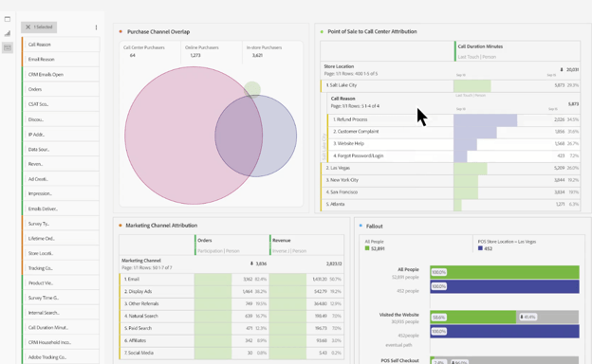Select the Emails Deliver.. component
The height and width of the screenshot is (364, 592).
(x=61, y=209)
